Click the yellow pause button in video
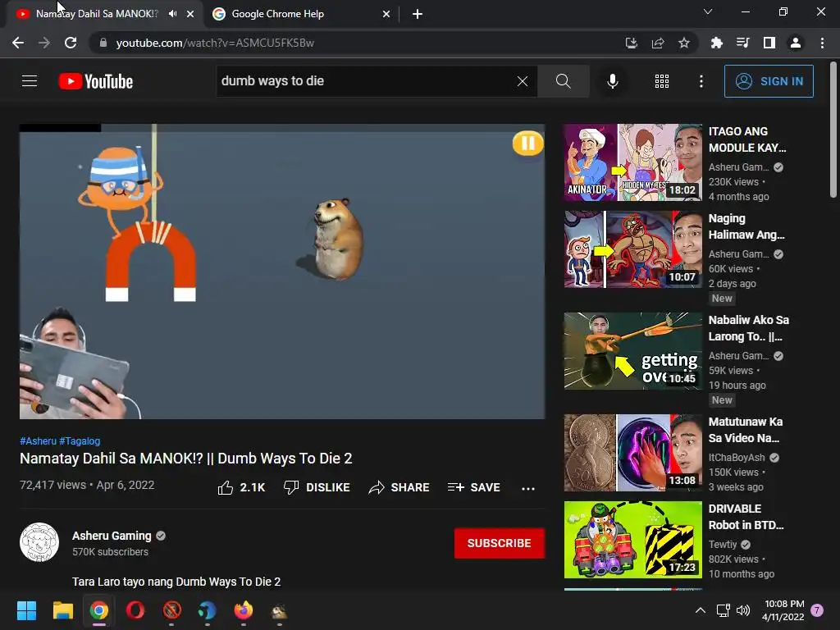This screenshot has width=840, height=630. pos(527,144)
